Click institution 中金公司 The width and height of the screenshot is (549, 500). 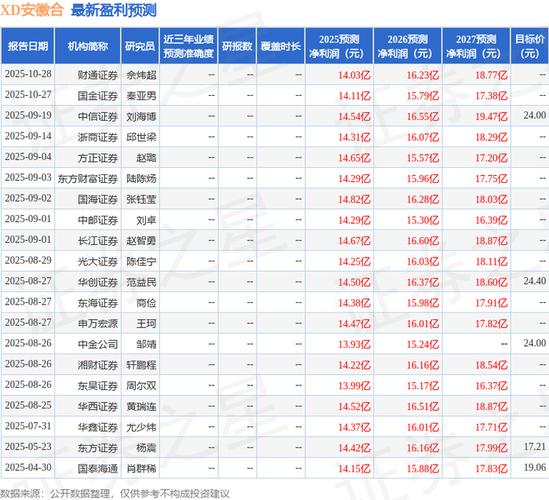coord(97,344)
